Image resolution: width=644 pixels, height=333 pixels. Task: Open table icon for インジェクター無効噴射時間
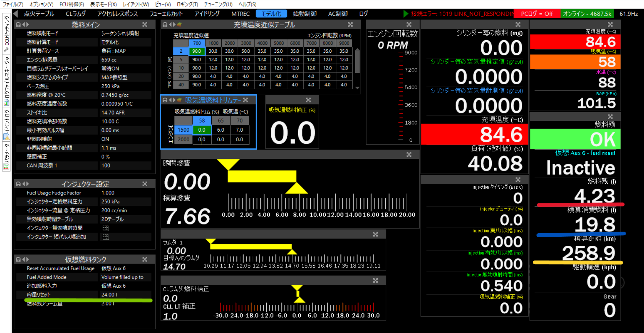[x=106, y=228]
